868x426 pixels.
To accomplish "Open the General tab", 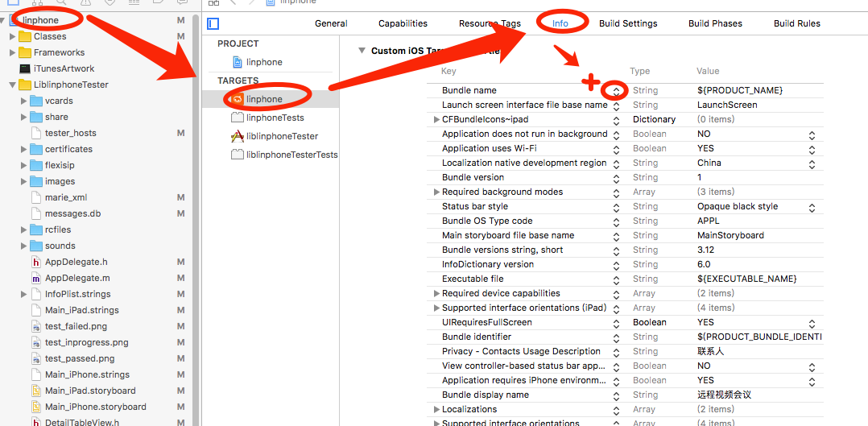I will point(331,23).
